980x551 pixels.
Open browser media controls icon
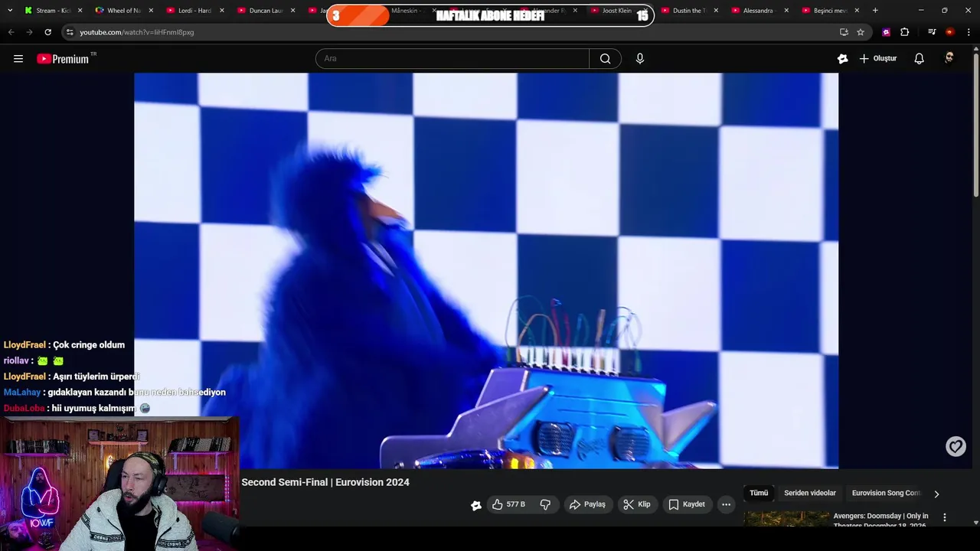tap(932, 32)
